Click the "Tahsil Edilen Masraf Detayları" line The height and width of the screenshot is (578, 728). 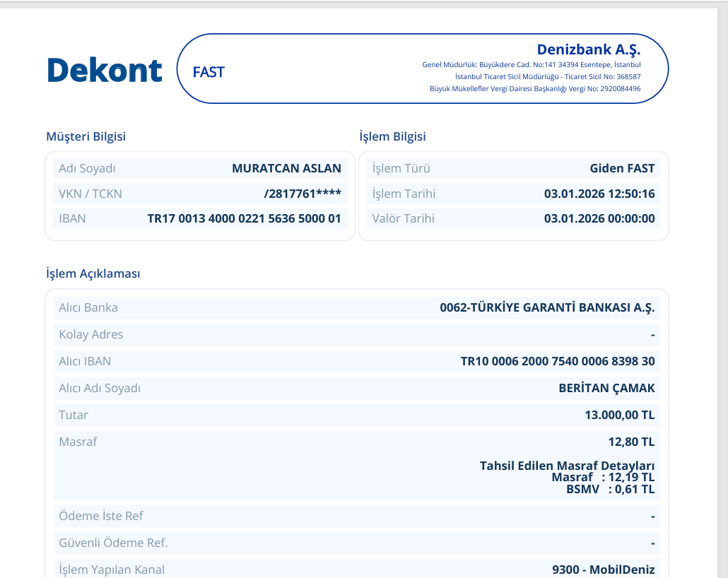568,466
